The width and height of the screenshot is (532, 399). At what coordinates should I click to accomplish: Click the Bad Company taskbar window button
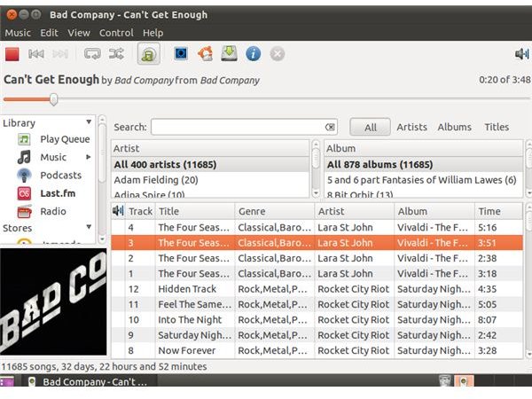(90, 381)
